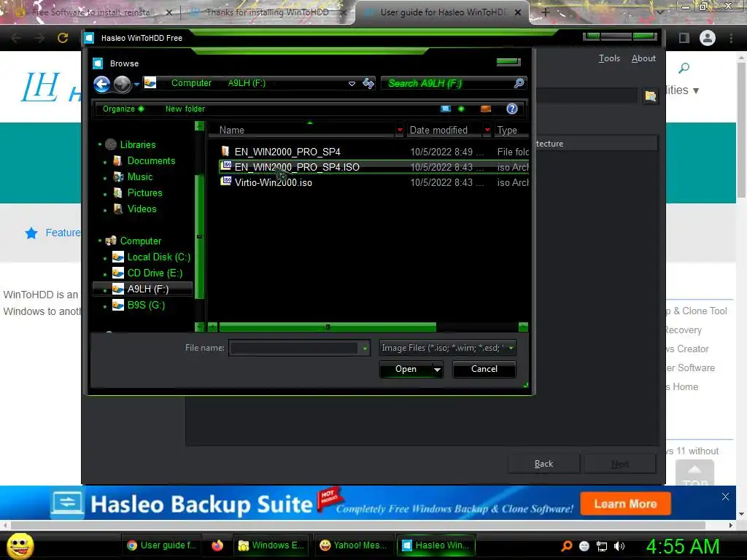Expand the File name history dropdown
The image size is (747, 560).
pos(365,348)
